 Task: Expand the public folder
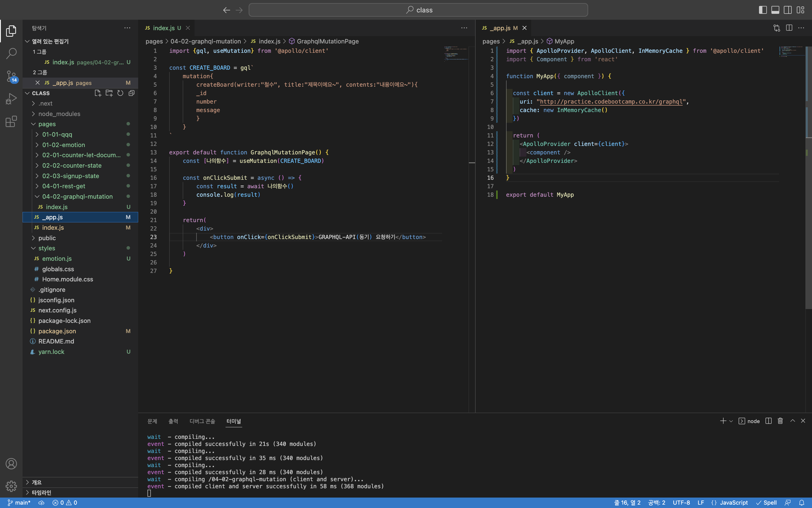80,238
